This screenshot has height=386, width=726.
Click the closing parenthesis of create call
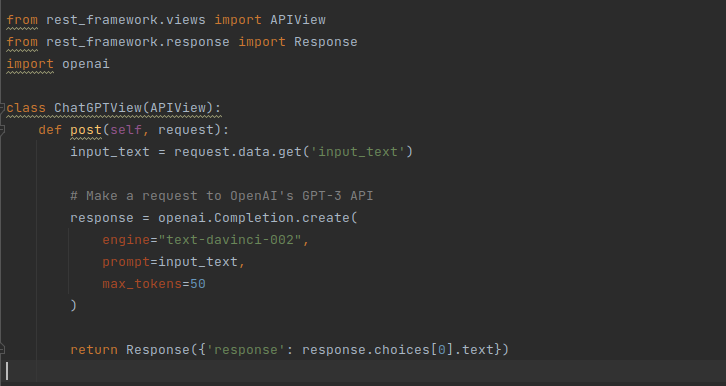click(x=73, y=305)
